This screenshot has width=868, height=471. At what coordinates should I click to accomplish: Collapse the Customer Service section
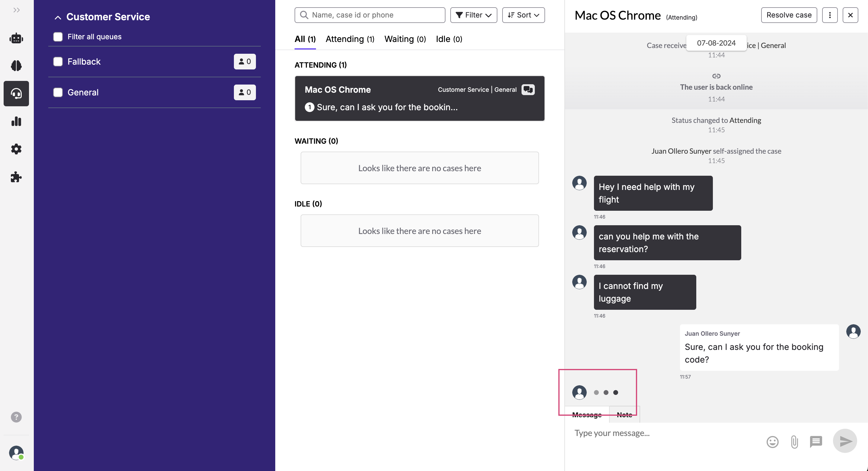[58, 17]
